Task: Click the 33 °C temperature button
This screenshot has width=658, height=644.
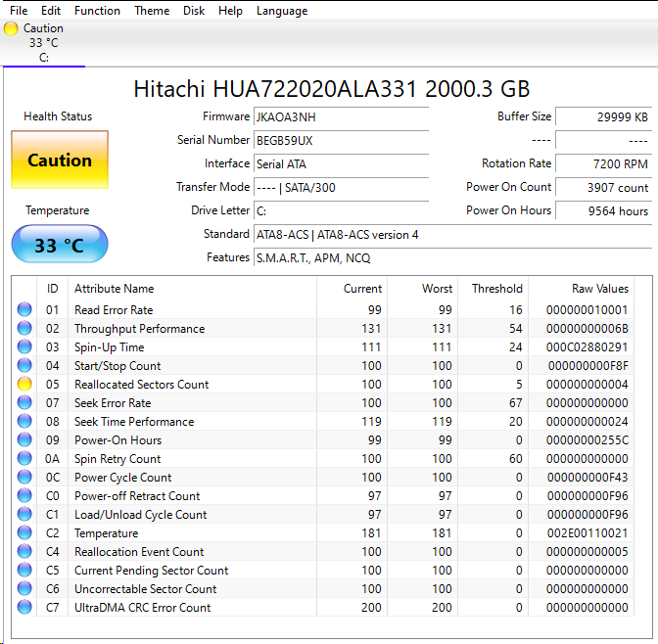Action: click(60, 244)
